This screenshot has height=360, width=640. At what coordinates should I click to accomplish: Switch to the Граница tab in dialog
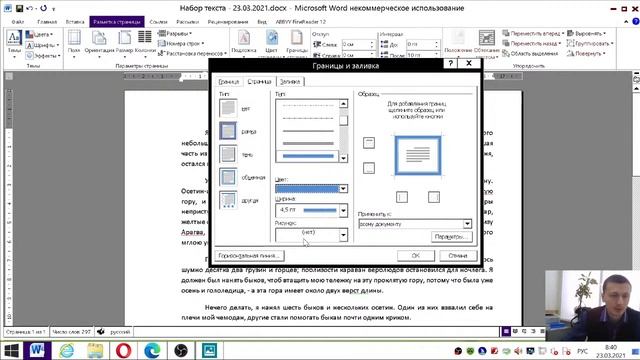(x=229, y=82)
